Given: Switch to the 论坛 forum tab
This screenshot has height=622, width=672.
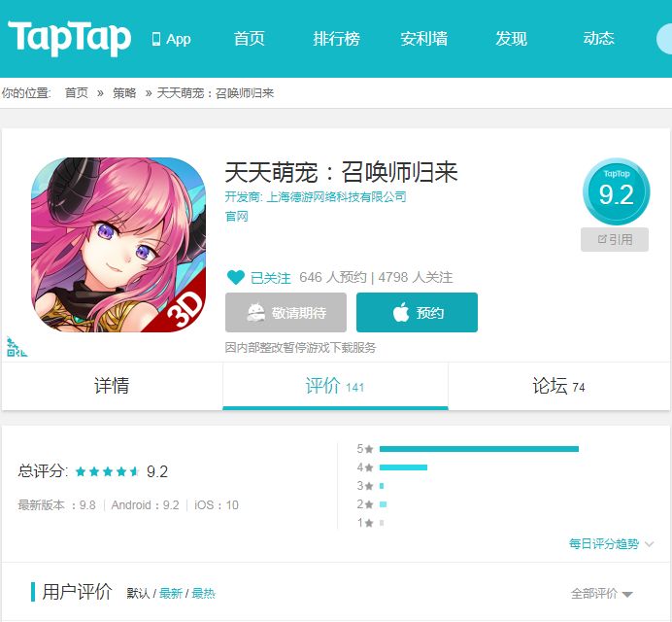Looking at the screenshot, I should 558,386.
